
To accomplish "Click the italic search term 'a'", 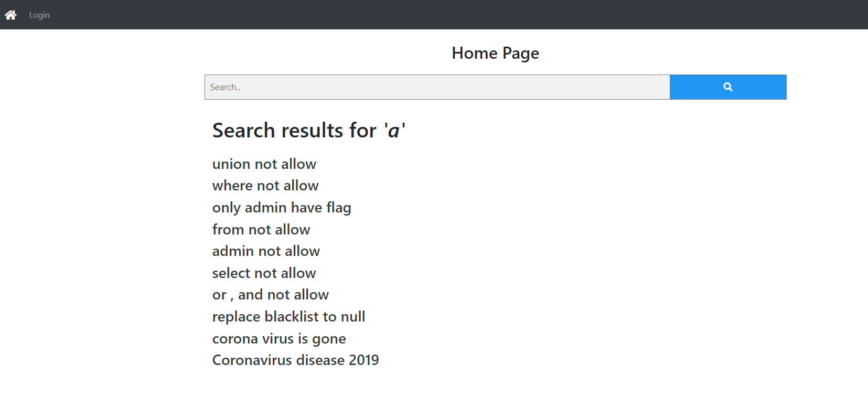I will [394, 131].
